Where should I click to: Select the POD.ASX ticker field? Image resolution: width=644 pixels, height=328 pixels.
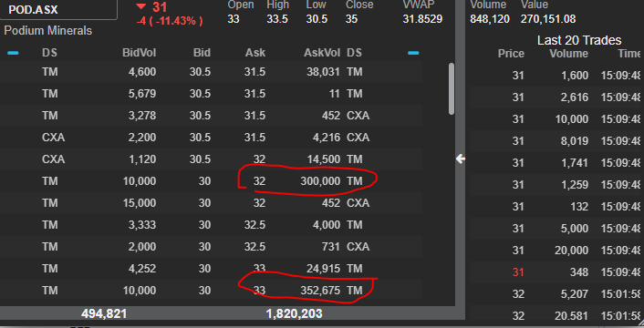58,10
